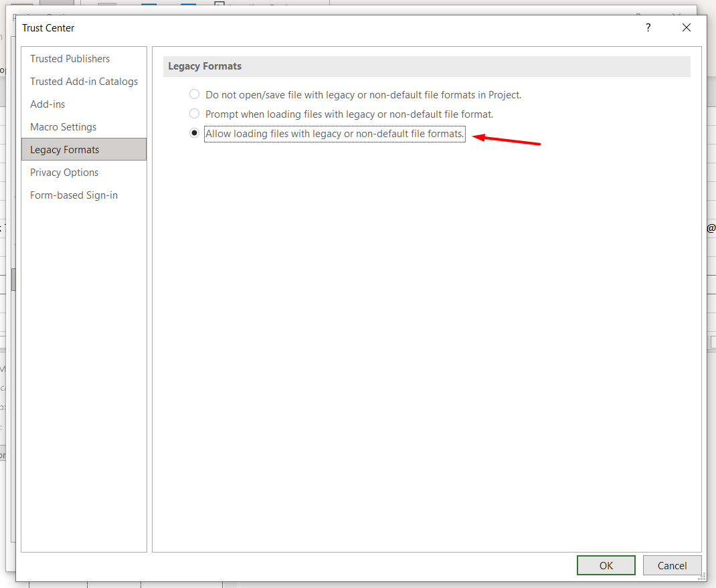This screenshot has height=588, width=716.
Task: Close the Trust Center dialog
Action: 686,28
